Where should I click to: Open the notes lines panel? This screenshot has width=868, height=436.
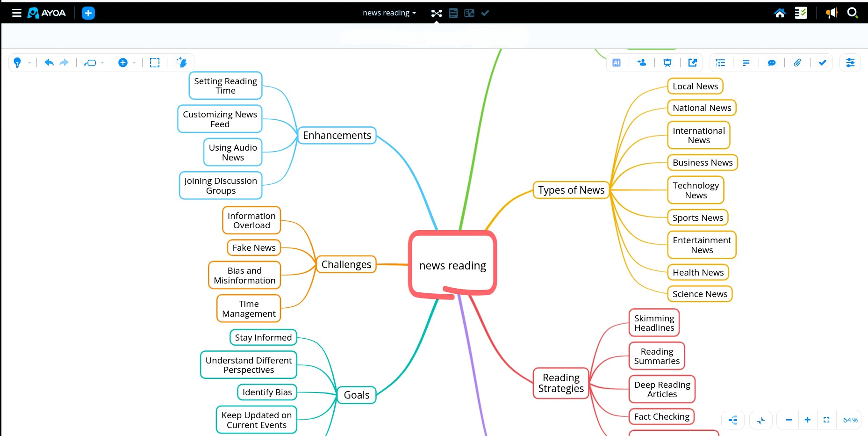click(746, 63)
